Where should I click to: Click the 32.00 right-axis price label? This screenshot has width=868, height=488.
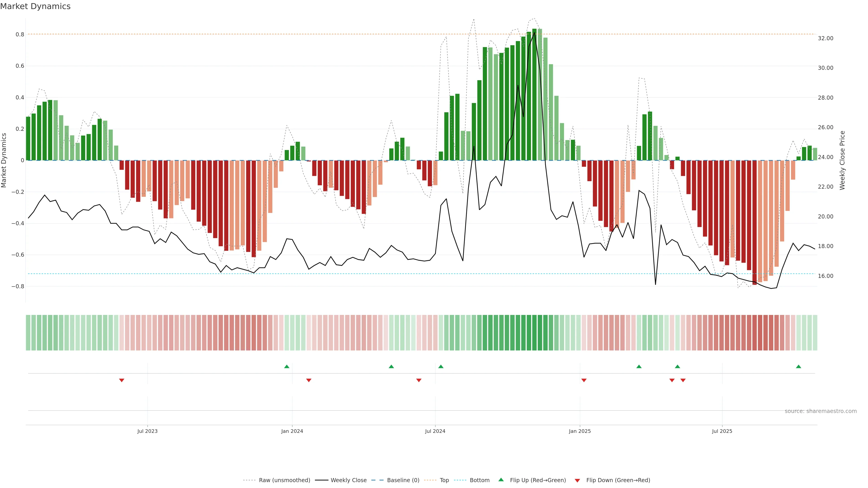tap(825, 38)
